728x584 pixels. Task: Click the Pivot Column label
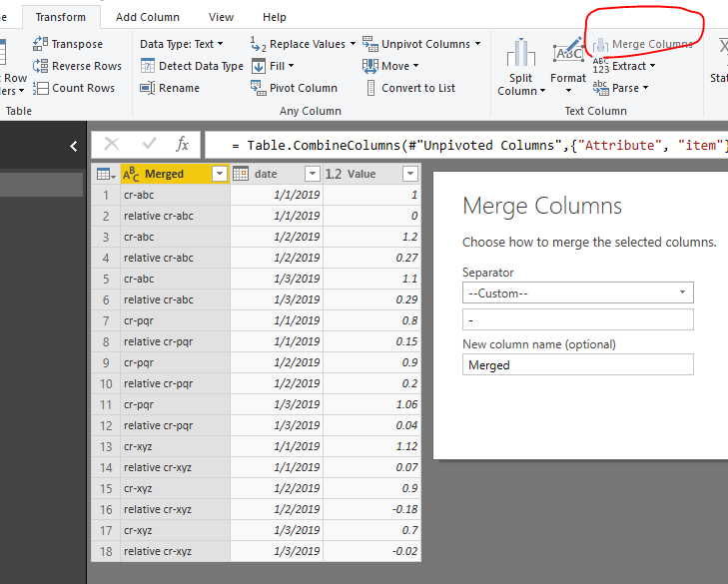(x=304, y=88)
